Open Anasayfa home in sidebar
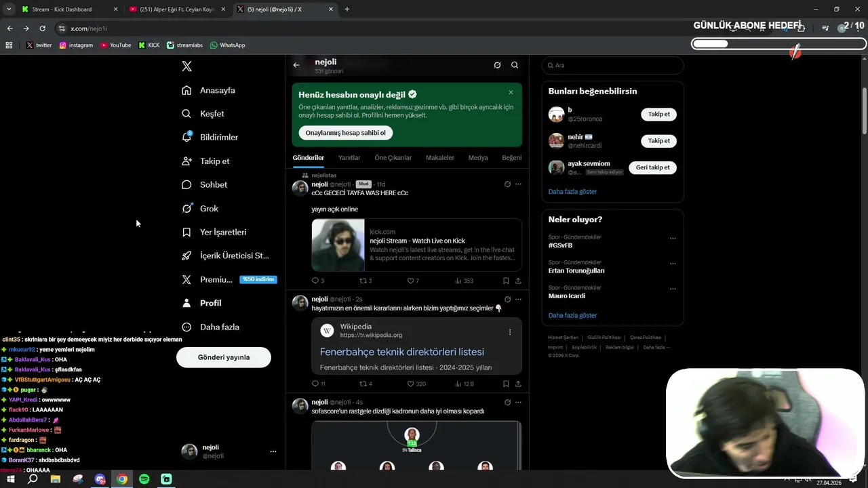This screenshot has width=868, height=488. [x=209, y=90]
